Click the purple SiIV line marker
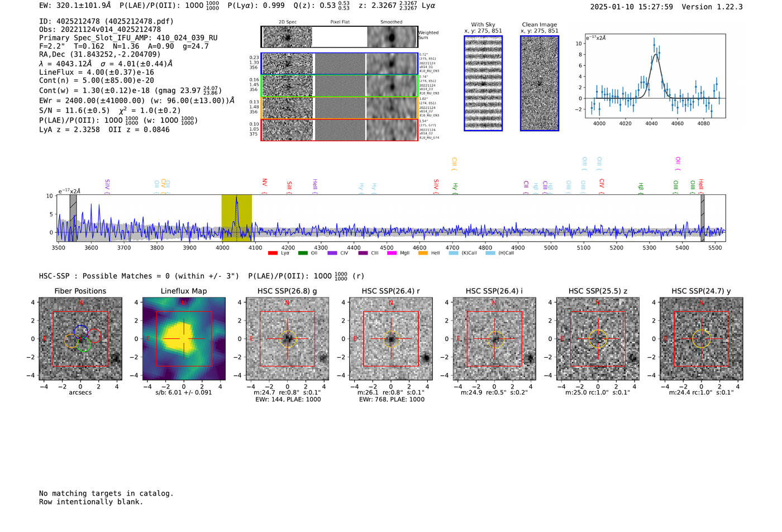The width and height of the screenshot is (782, 532). pyautogui.click(x=107, y=186)
